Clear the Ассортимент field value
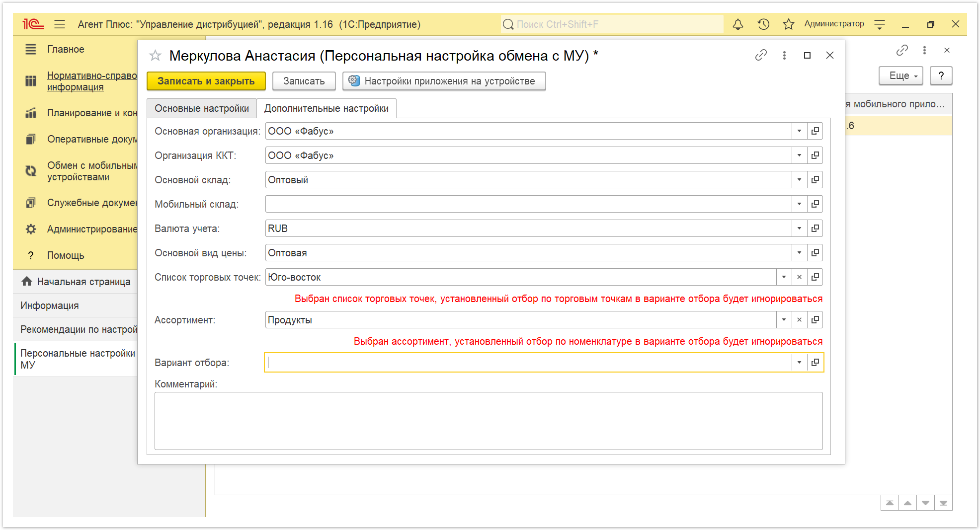Viewport: 980px width, 530px height. [x=799, y=320]
